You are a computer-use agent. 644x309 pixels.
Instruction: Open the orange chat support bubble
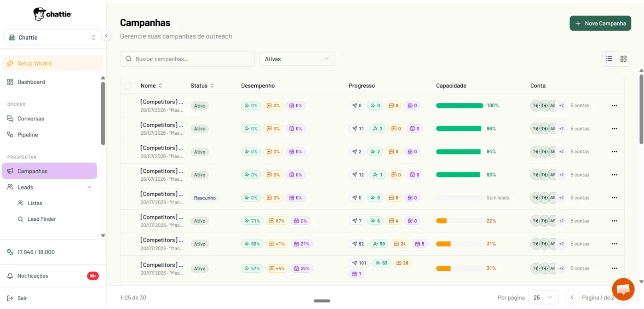point(623,289)
